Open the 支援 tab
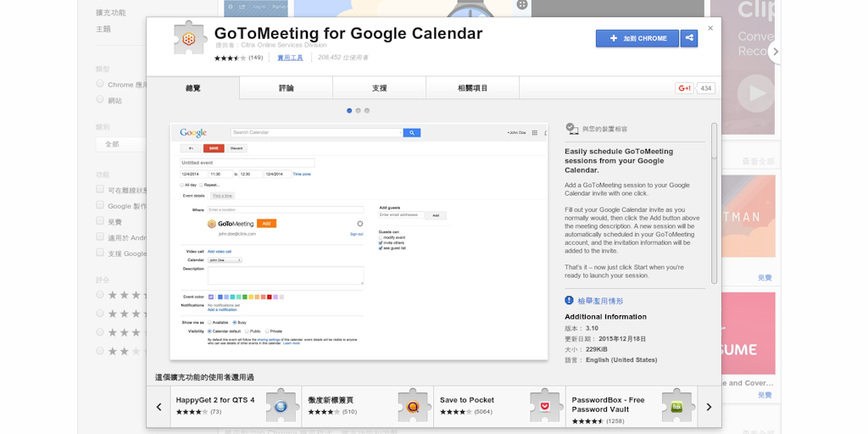The height and width of the screenshot is (434, 868). 379,88
